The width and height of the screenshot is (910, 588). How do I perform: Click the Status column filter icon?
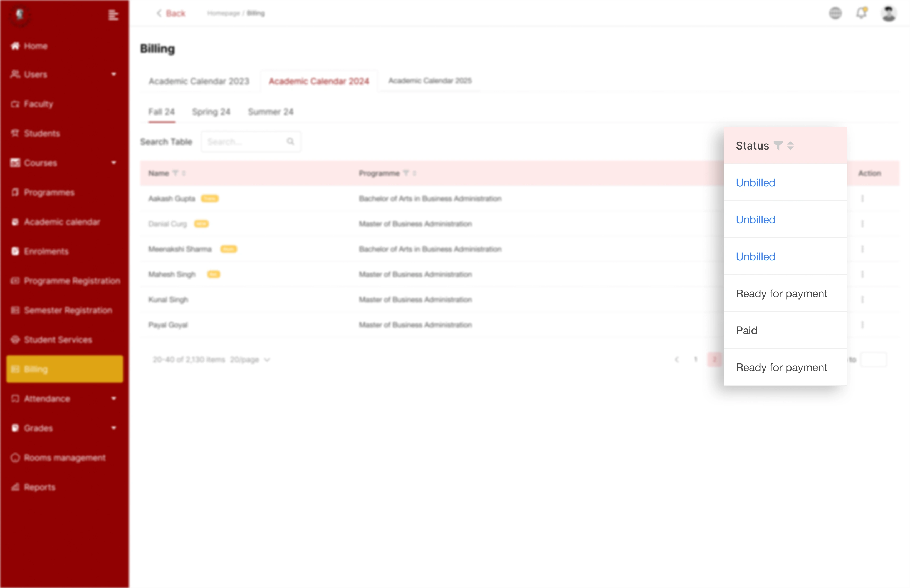coord(778,146)
